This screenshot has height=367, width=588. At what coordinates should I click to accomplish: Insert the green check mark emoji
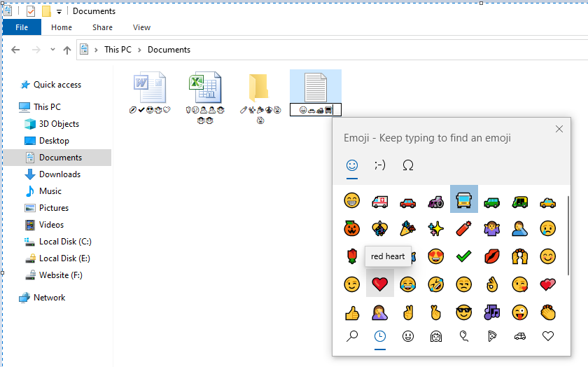click(x=464, y=256)
